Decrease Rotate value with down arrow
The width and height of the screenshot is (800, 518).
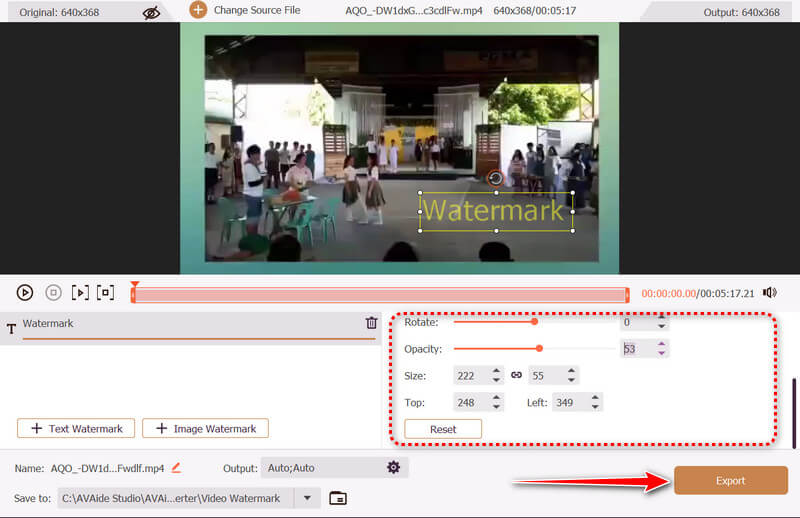661,326
